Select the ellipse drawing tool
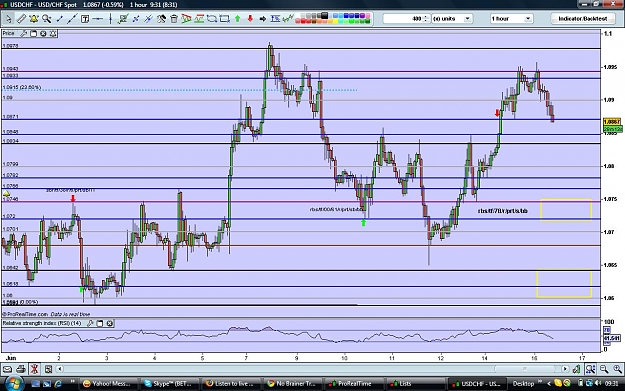This screenshot has width=625, height=391. point(212,19)
